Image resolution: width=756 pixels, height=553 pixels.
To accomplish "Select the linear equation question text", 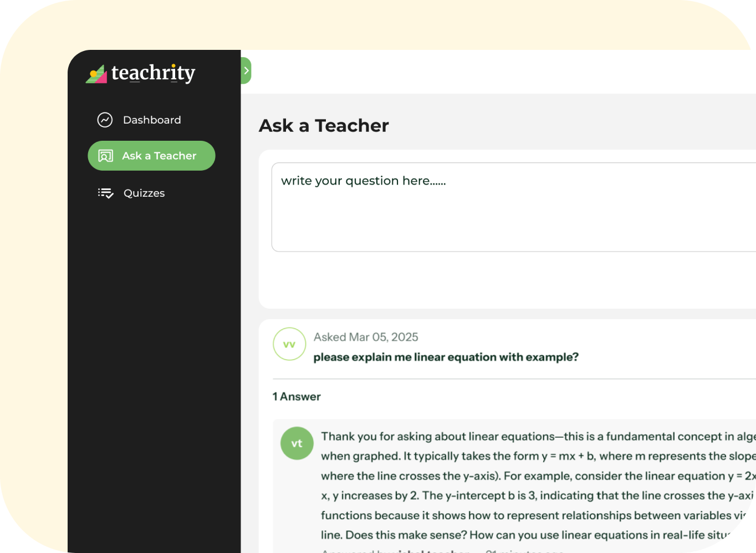I will pos(446,357).
